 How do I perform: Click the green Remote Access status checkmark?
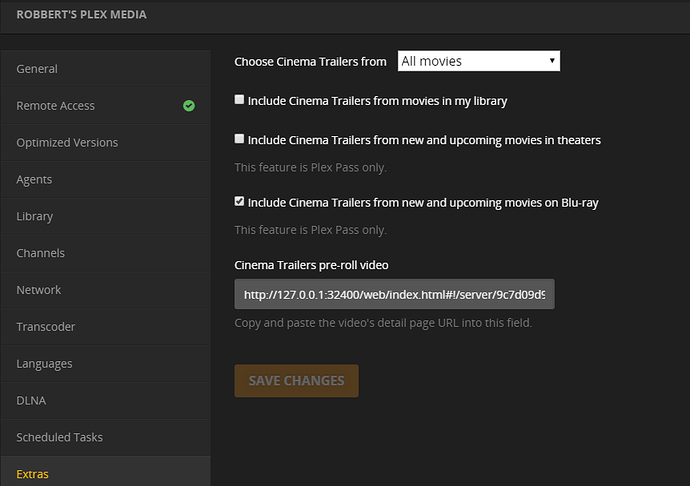pyautogui.click(x=189, y=106)
